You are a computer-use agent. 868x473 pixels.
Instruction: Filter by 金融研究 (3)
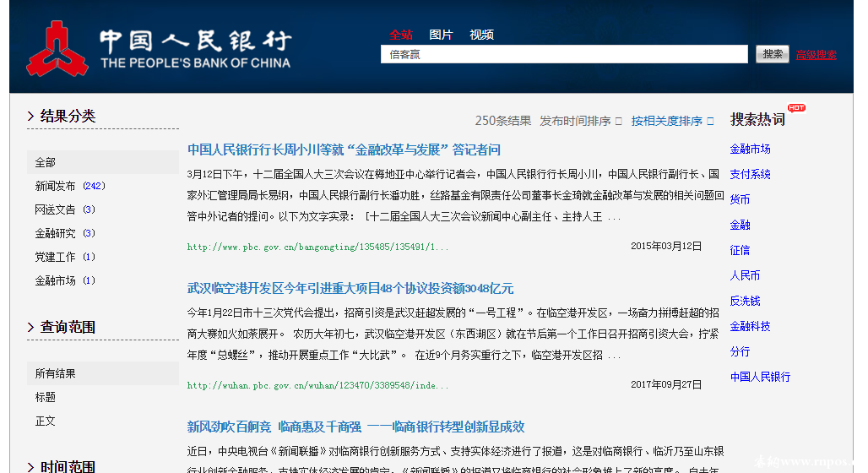(x=65, y=234)
